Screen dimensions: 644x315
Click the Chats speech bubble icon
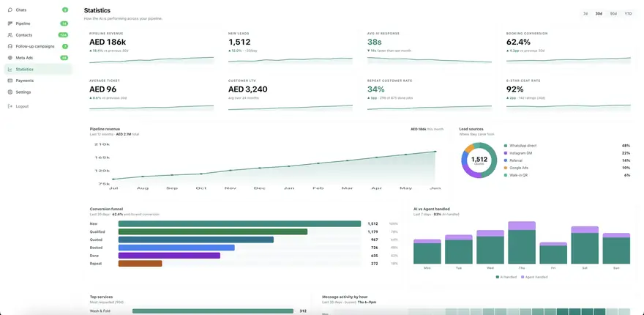pyautogui.click(x=10, y=10)
